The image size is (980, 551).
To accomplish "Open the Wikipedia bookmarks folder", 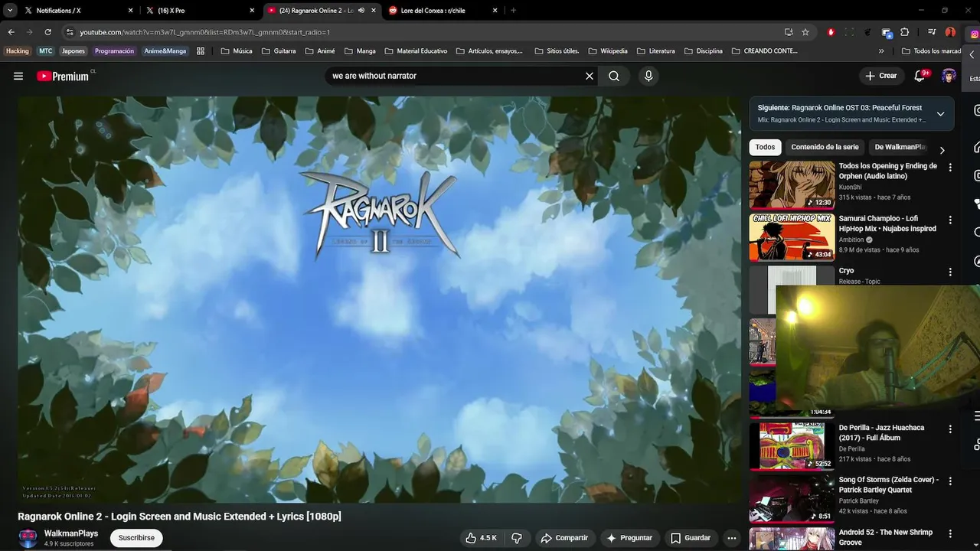I will 608,51.
